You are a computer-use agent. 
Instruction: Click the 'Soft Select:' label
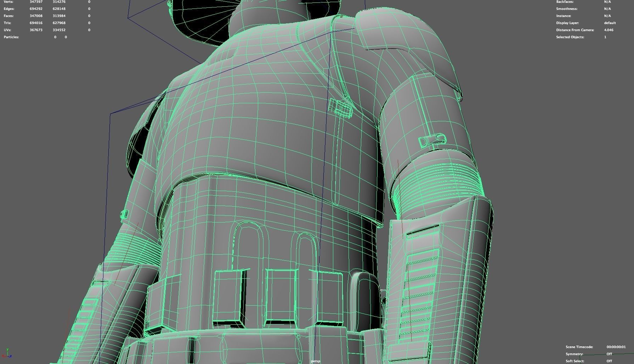point(575,361)
